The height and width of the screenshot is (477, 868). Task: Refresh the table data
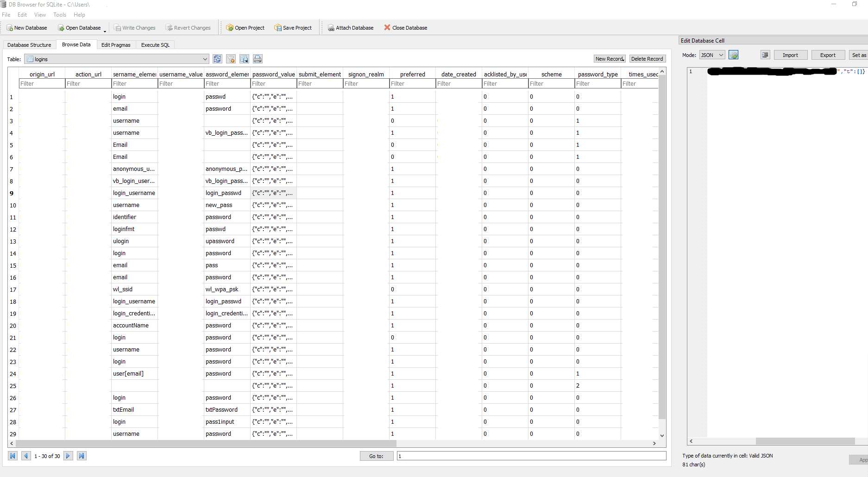point(217,59)
